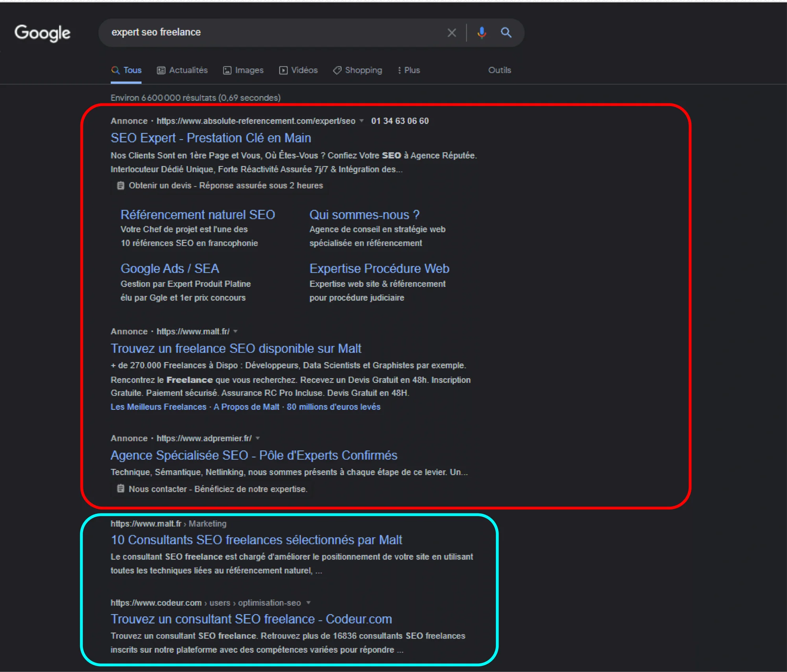This screenshot has width=787, height=672.
Task: Open the 80 millions d'euros levés link
Action: 333,407
